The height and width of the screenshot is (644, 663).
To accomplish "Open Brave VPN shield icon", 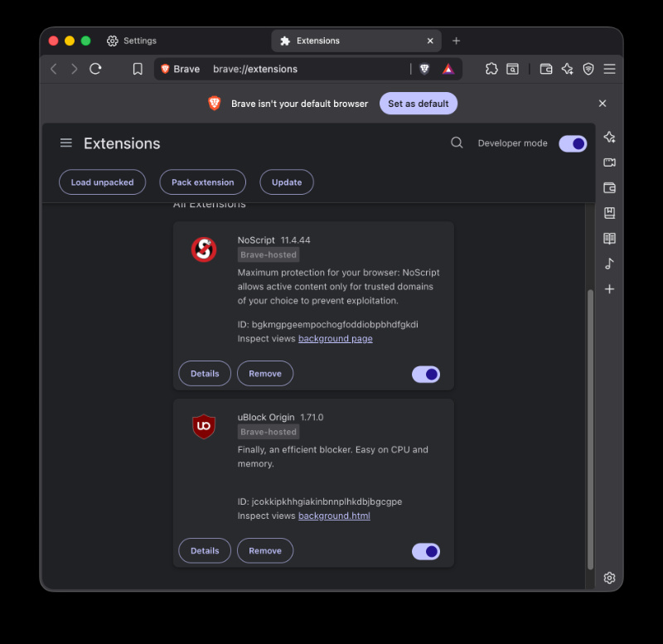I will pos(588,69).
